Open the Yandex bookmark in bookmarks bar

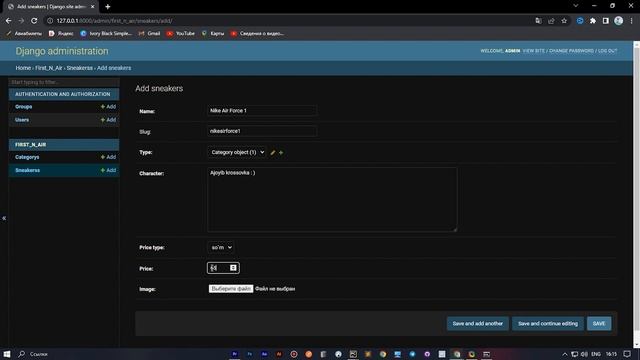pyautogui.click(x=61, y=33)
